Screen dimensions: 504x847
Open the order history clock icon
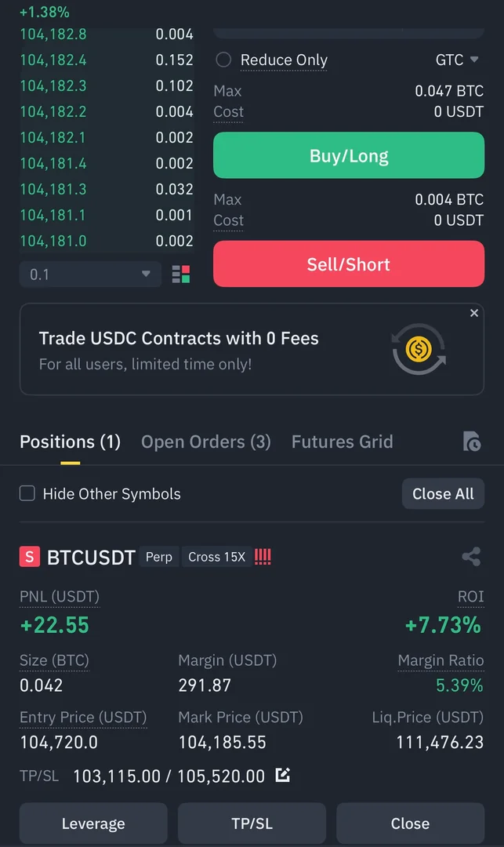[471, 442]
